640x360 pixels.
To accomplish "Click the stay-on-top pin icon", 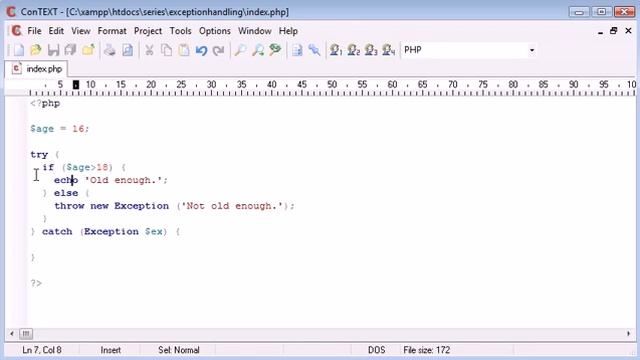I will pos(314,50).
